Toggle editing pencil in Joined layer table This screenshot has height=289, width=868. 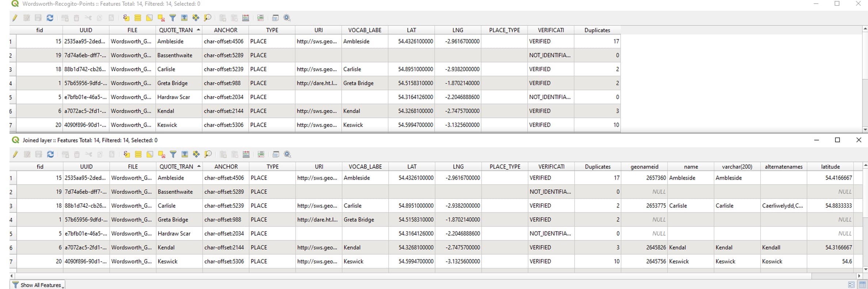point(15,154)
